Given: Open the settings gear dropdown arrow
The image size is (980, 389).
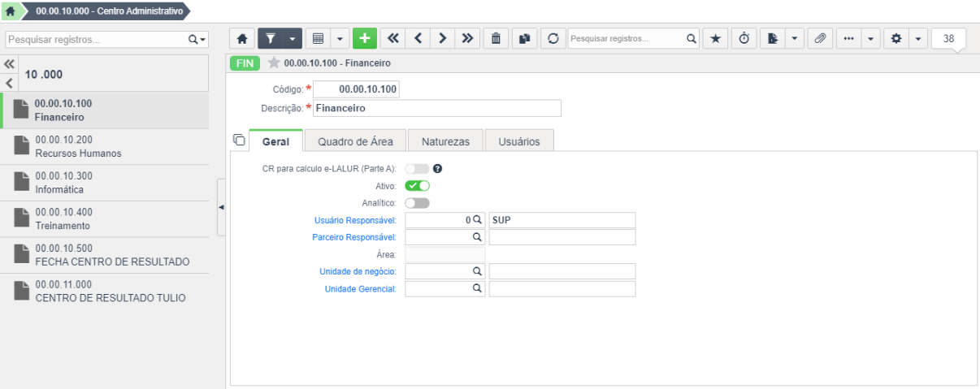Looking at the screenshot, I should 918,38.
